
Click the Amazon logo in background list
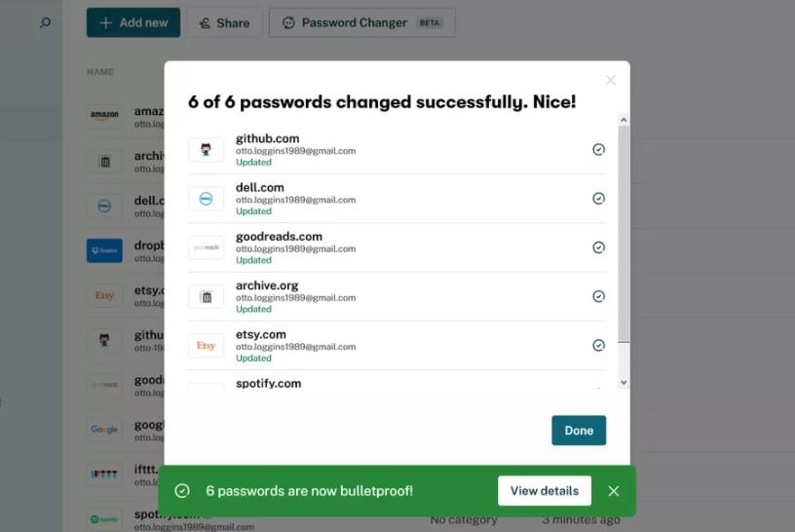104,115
